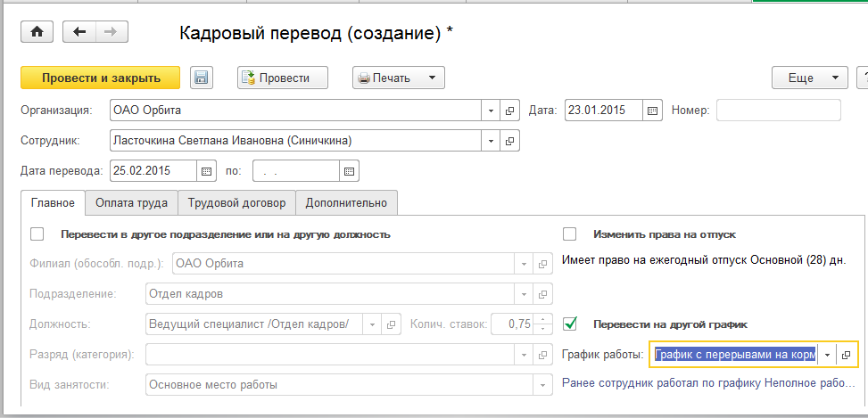
Task: Click the Home icon button
Action: tap(37, 32)
